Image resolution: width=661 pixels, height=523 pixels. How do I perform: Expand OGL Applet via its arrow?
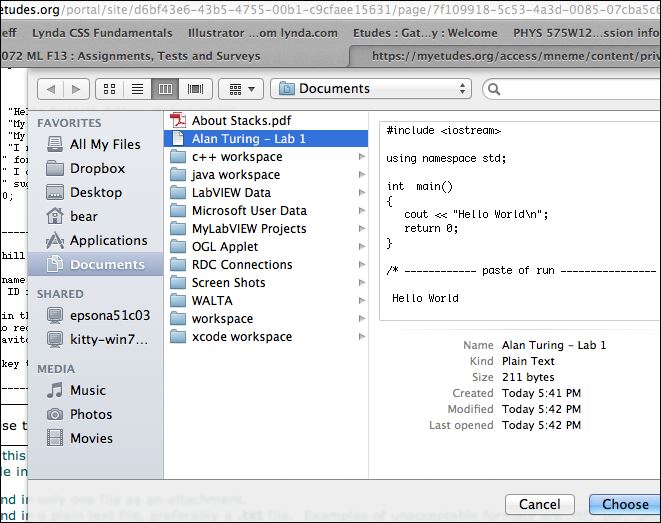tap(362, 247)
